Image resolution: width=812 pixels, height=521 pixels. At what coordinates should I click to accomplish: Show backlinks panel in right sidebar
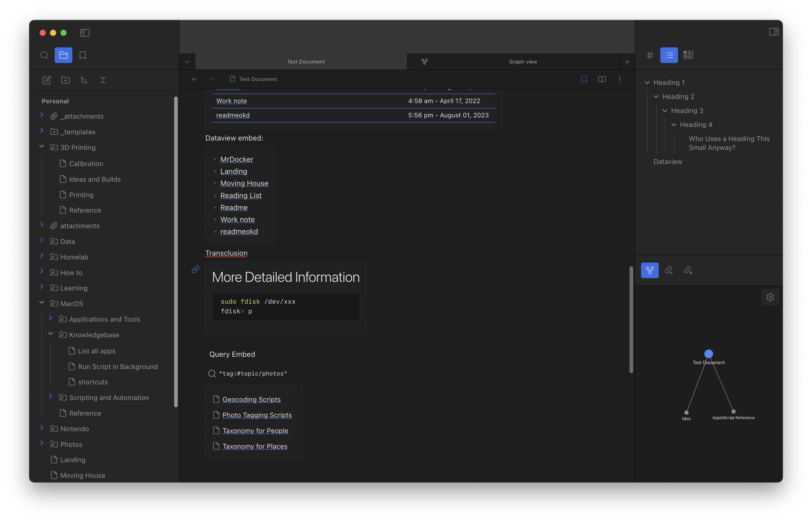click(x=669, y=270)
